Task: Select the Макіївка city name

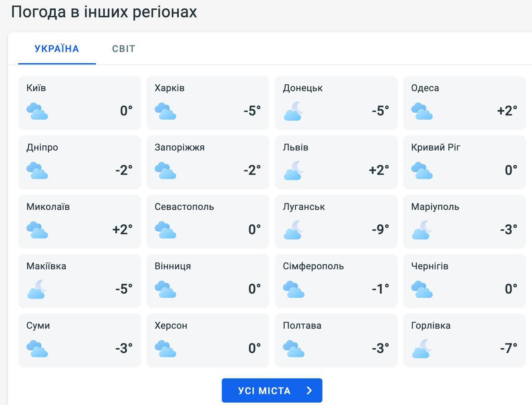Action: [x=46, y=266]
